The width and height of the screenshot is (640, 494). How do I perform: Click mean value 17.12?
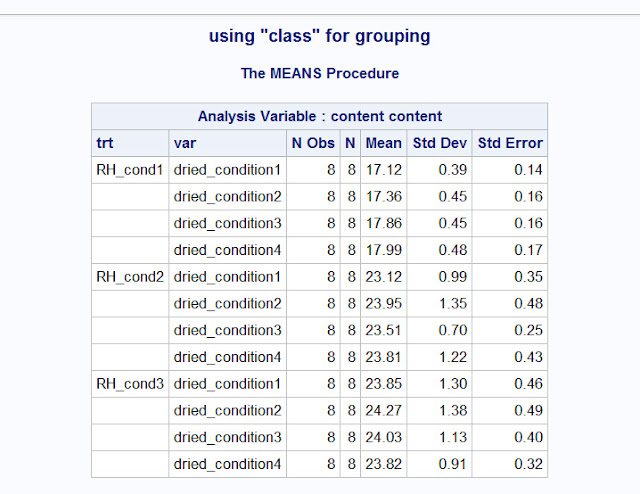384,170
